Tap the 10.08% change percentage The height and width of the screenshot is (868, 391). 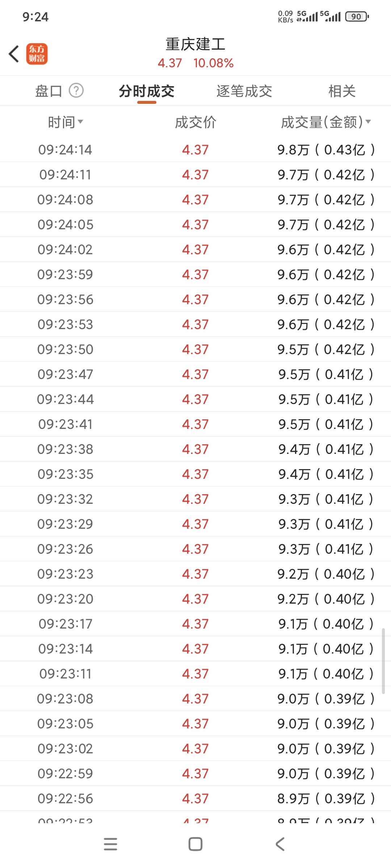[213, 63]
